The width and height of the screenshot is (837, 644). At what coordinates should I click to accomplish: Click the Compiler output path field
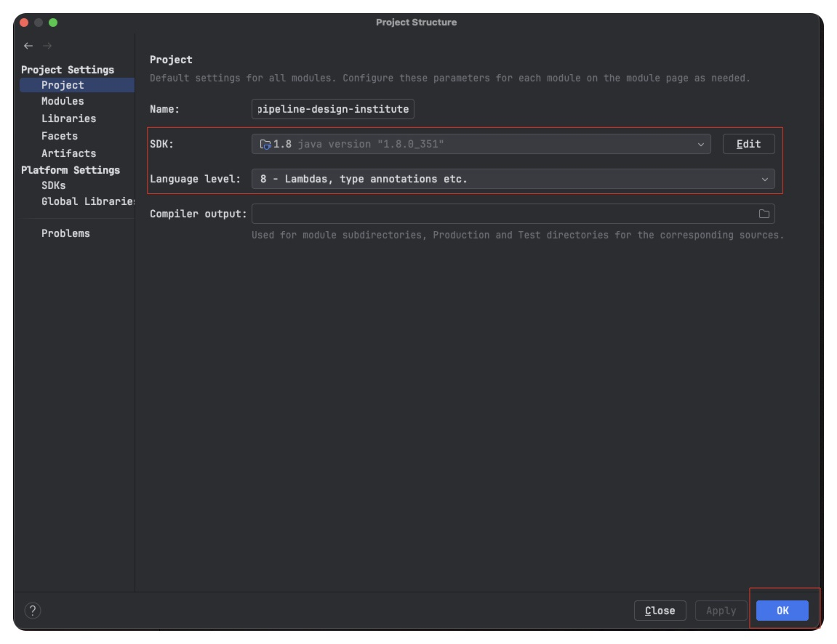tap(502, 214)
